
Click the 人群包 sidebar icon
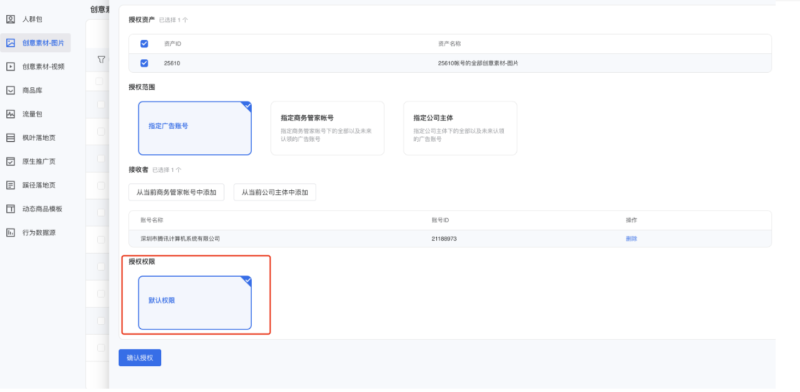pos(10,19)
